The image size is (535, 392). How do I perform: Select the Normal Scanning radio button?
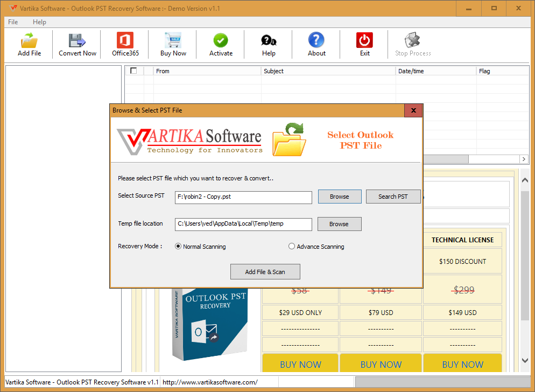click(178, 246)
